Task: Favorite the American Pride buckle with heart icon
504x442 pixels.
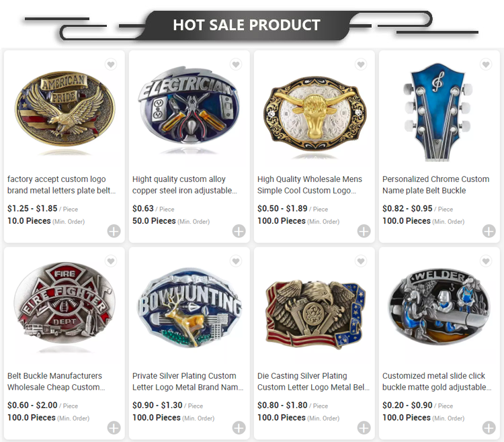Action: click(x=111, y=64)
